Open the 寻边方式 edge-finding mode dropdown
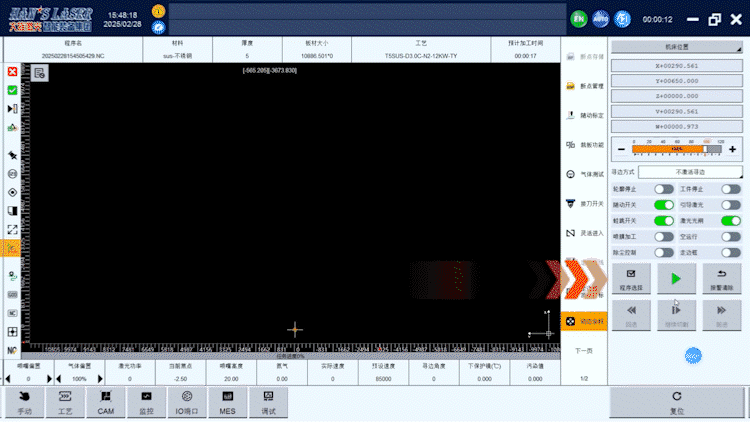Image resolution: width=750 pixels, height=422 pixels. (690, 173)
